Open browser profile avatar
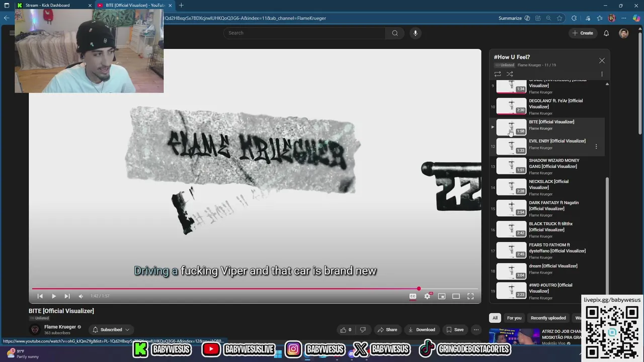This screenshot has width=644, height=362. point(612,18)
